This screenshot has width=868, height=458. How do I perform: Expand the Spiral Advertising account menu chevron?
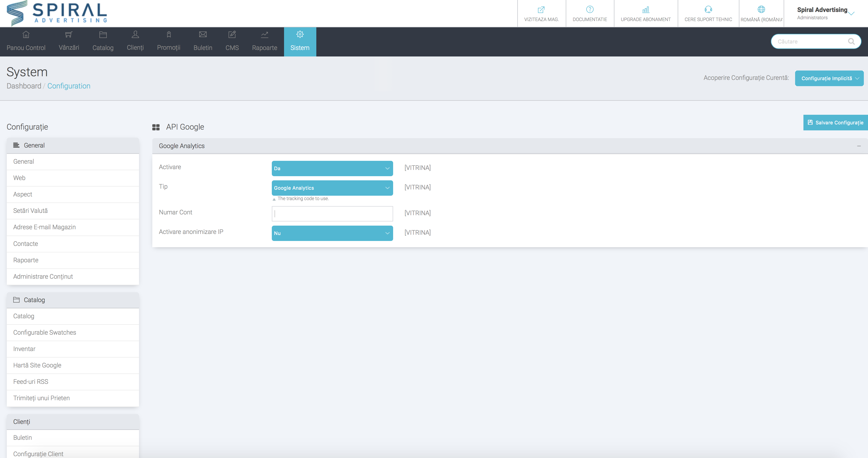[x=851, y=14]
